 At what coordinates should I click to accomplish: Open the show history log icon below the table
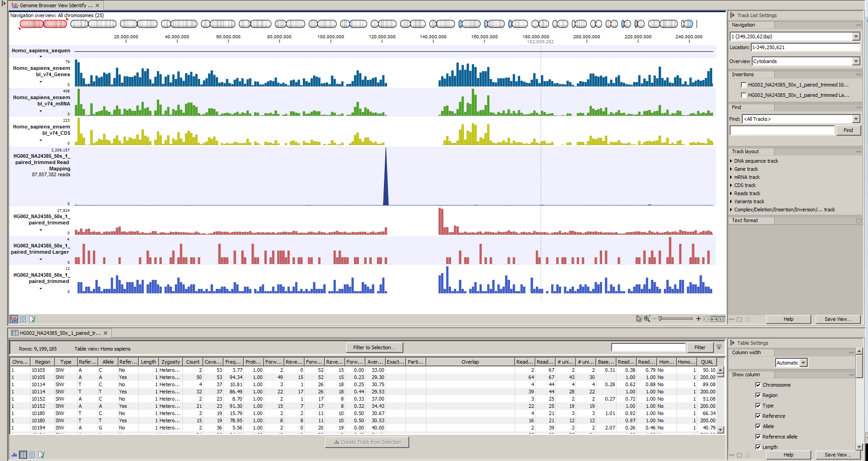32,455
